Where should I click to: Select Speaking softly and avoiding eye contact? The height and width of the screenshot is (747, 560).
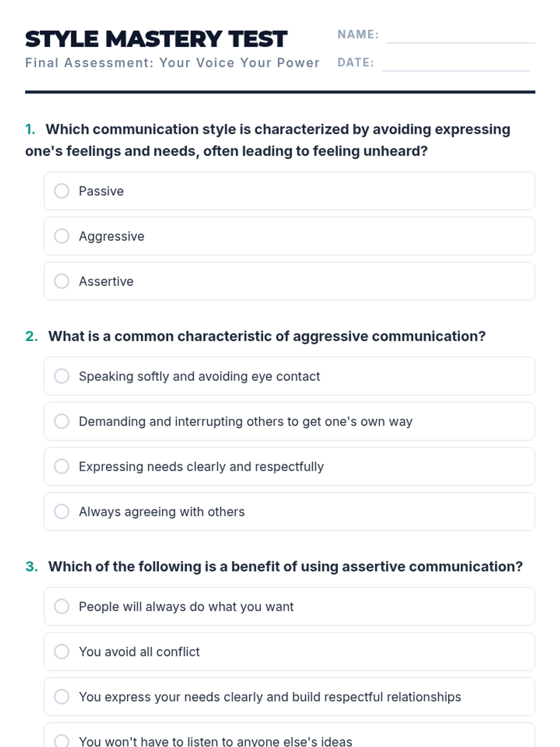pos(62,376)
